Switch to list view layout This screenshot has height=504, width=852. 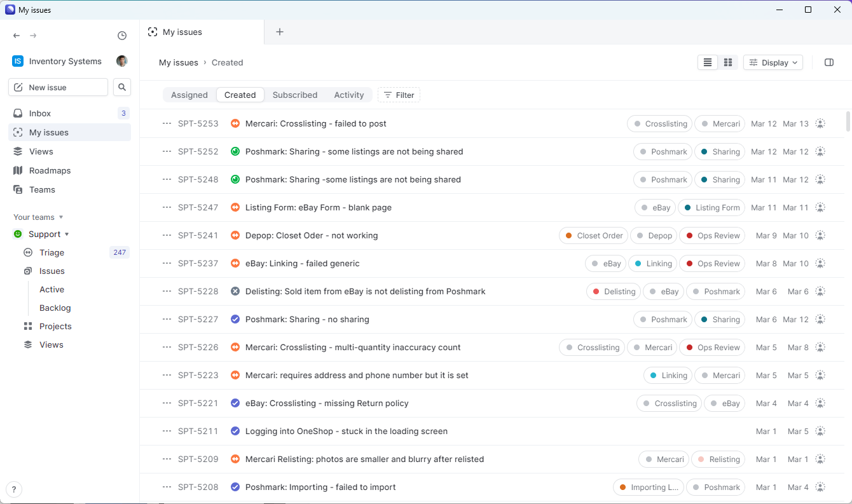(708, 62)
